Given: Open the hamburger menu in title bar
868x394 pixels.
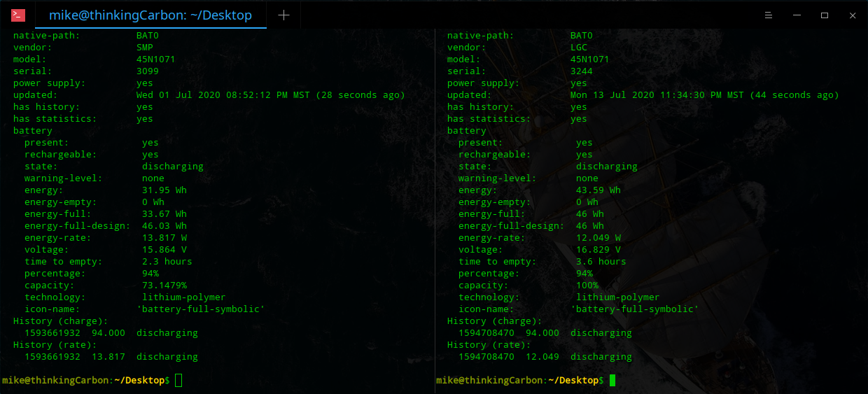Looking at the screenshot, I should [768, 15].
